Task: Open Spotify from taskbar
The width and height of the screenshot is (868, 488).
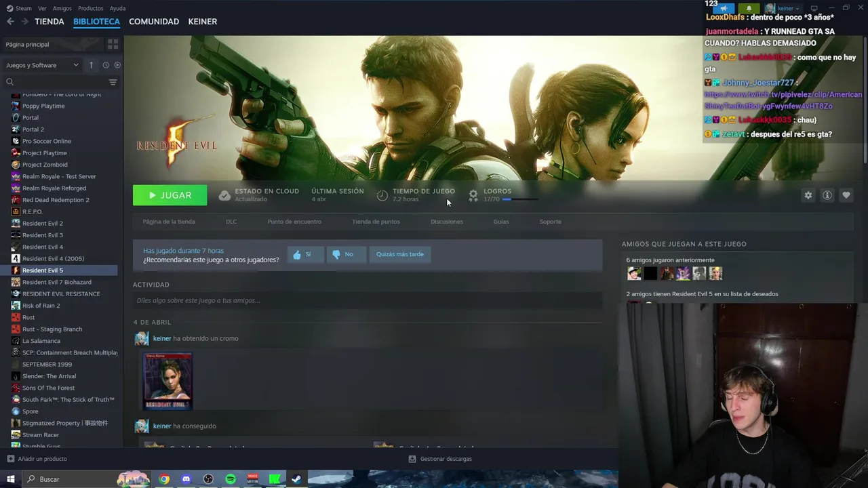Action: [x=231, y=479]
